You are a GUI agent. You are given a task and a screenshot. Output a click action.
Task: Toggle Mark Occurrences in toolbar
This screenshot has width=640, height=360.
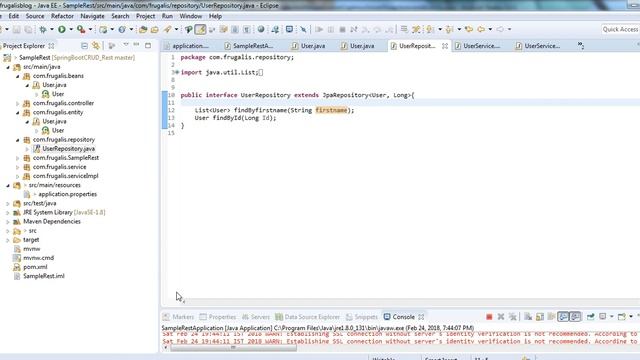[x=200, y=29]
